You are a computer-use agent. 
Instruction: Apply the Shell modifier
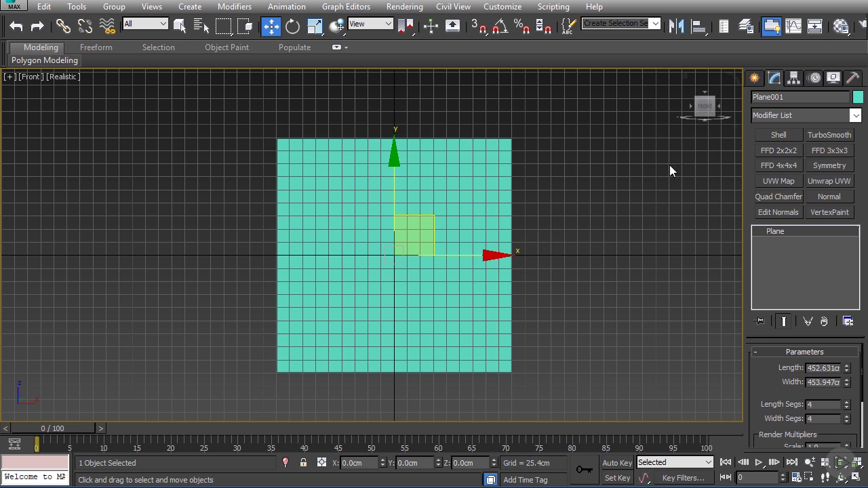coord(778,135)
